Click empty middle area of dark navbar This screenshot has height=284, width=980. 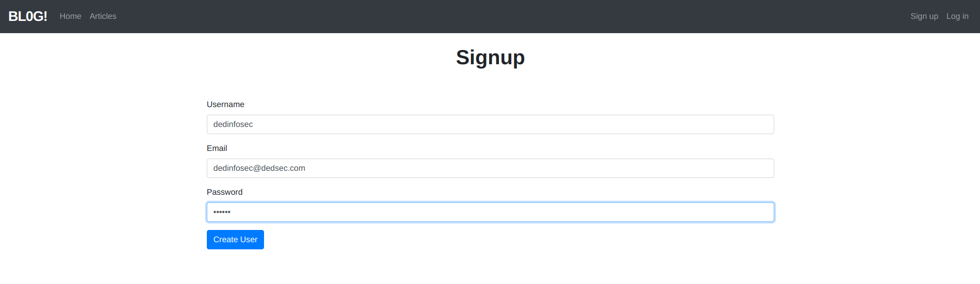tap(511, 16)
